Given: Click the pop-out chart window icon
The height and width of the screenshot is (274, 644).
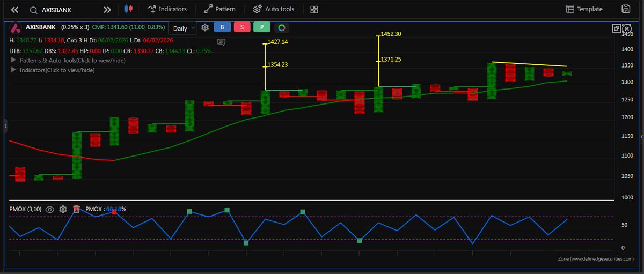Looking at the screenshot, I should tap(617, 28).
